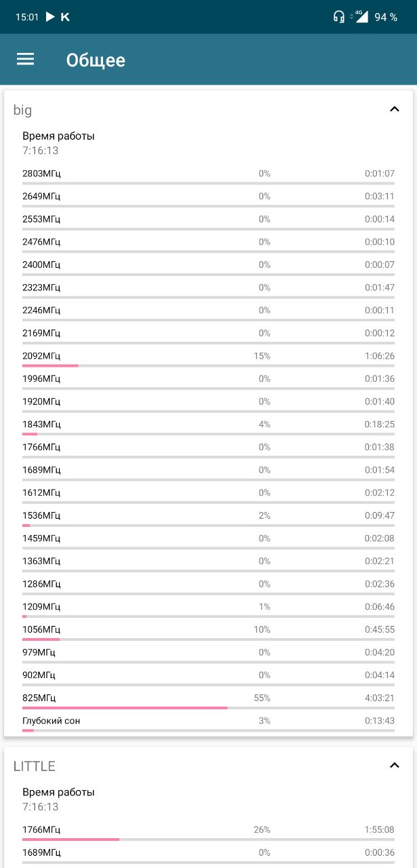Tap Время работы 7:16:13 in big card
The height and width of the screenshot is (868, 417).
[x=58, y=143]
